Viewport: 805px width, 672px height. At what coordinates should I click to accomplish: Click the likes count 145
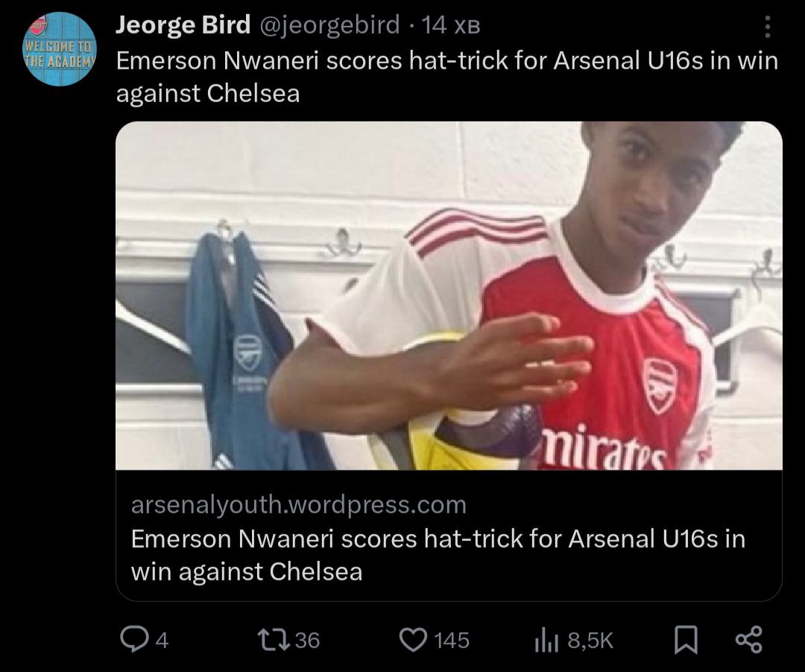[x=452, y=640]
